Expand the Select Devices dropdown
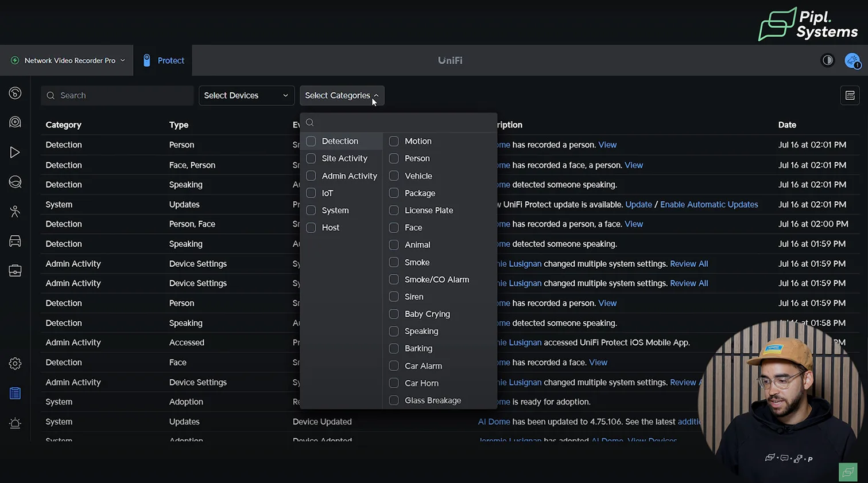The image size is (868, 483). (x=246, y=96)
